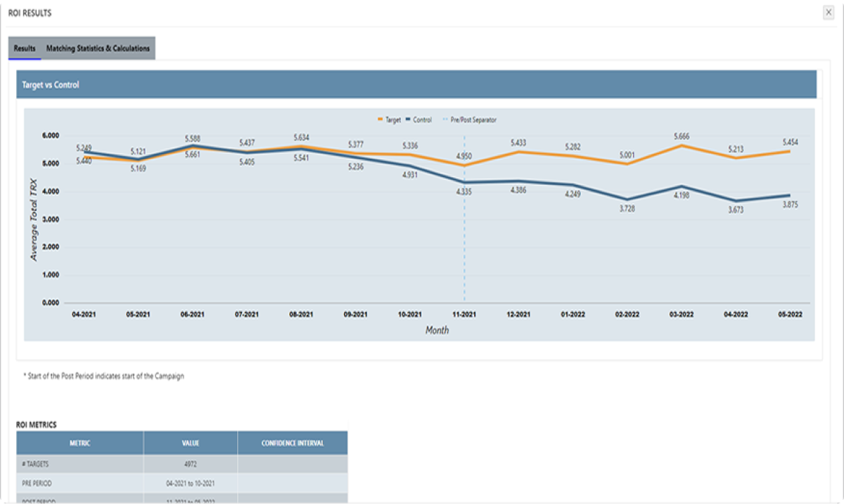Click the 04-2021 month axis label
The width and height of the screenshot is (844, 504).
click(84, 315)
